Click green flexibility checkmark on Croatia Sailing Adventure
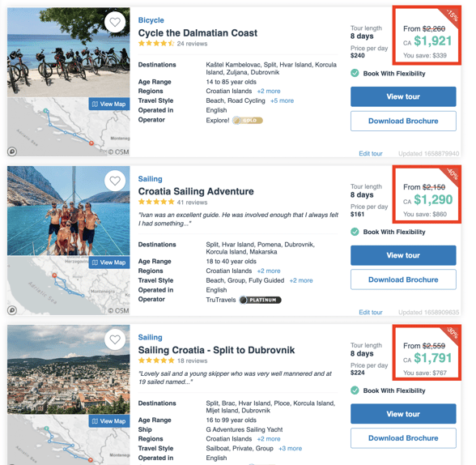This screenshot has width=476, height=465. (355, 232)
